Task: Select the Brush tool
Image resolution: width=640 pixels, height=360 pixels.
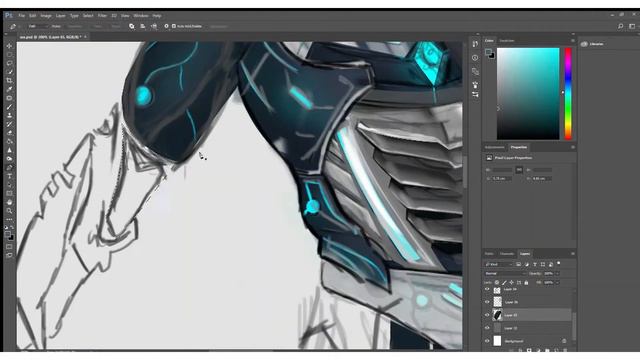Action: pyautogui.click(x=9, y=107)
